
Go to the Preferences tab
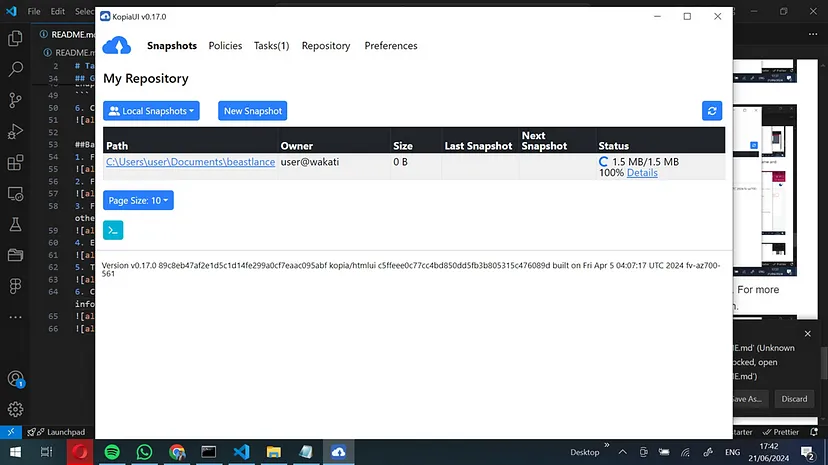[x=391, y=46]
